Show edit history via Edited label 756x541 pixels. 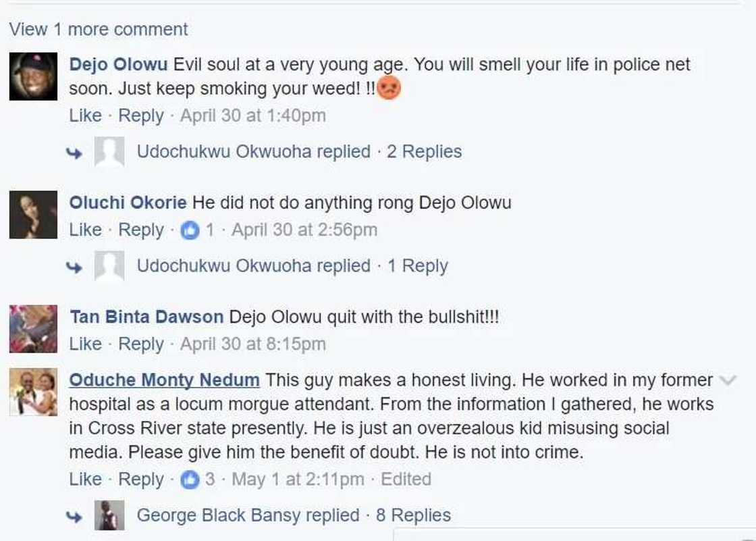[406, 480]
